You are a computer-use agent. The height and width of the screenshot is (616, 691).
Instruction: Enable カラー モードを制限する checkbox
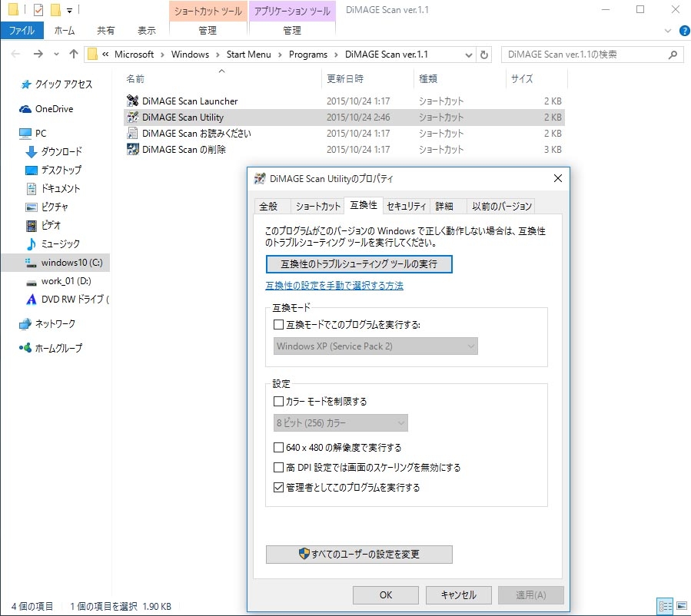pos(278,402)
